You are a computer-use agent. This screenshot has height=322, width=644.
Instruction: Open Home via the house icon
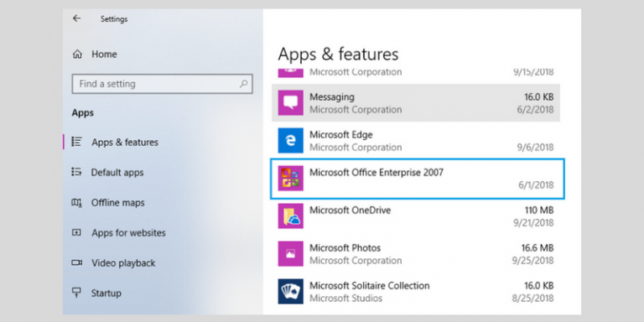point(77,55)
